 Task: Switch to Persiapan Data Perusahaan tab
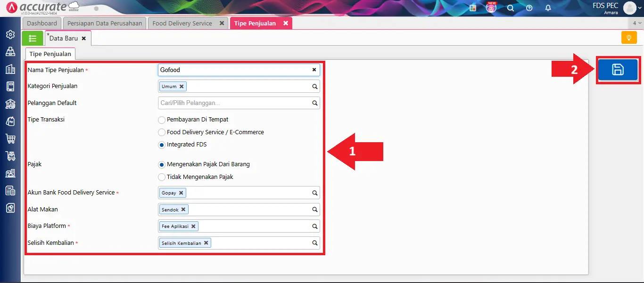(x=105, y=24)
